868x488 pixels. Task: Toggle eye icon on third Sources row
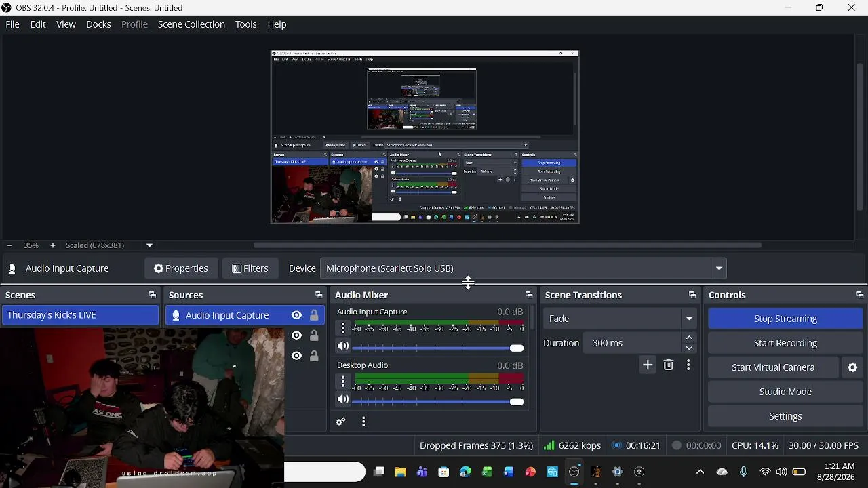pos(296,356)
